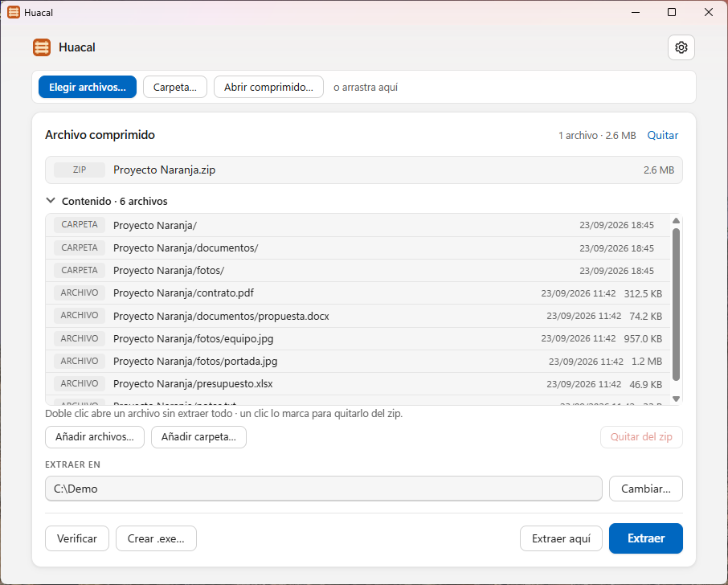
Task: Mark presupuesto.xlsx file row
Action: (358, 384)
